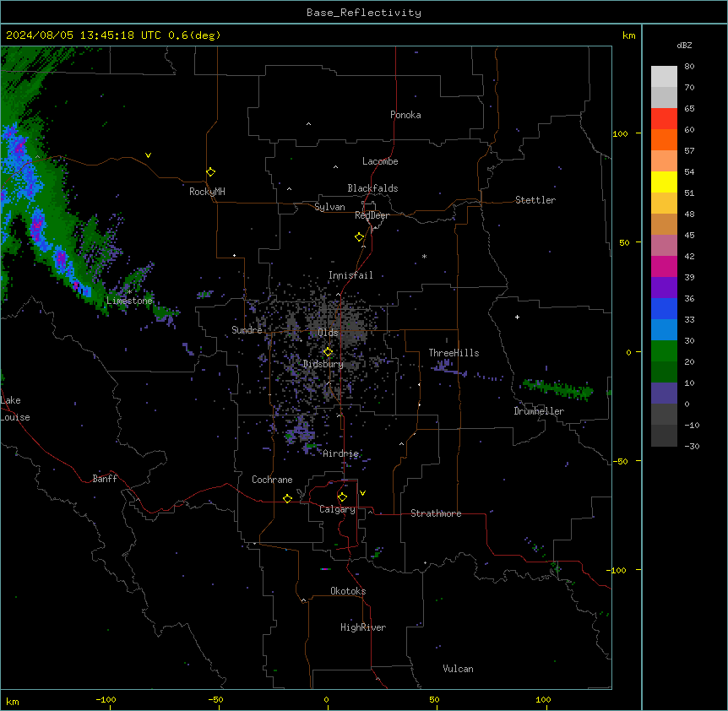Select the Drumheller label
Viewport: 728px width, 711px height.
[539, 411]
